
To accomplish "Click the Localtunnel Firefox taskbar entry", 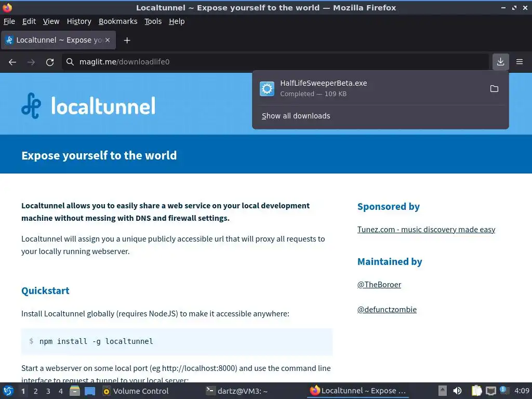I will (x=358, y=391).
